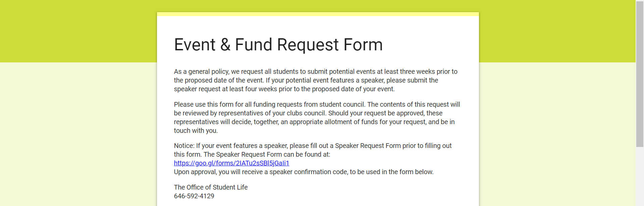This screenshot has width=644, height=206.
Task: Click the line starting speaker request at least four weeks
Action: click(x=284, y=89)
